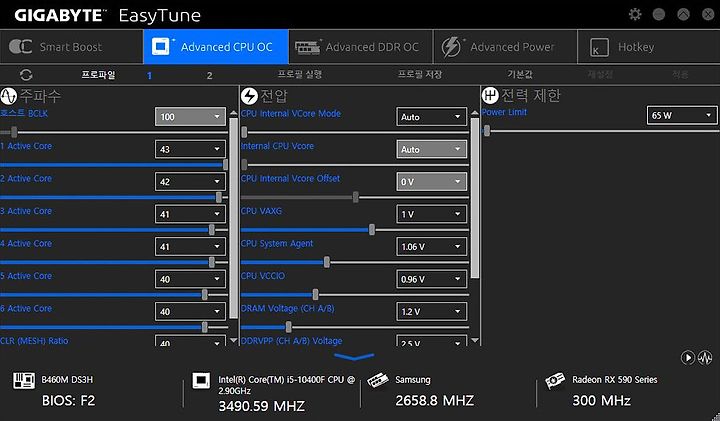Click the motherboard B460M DS3H icon
Image resolution: width=720 pixels, height=421 pixels.
tap(24, 381)
